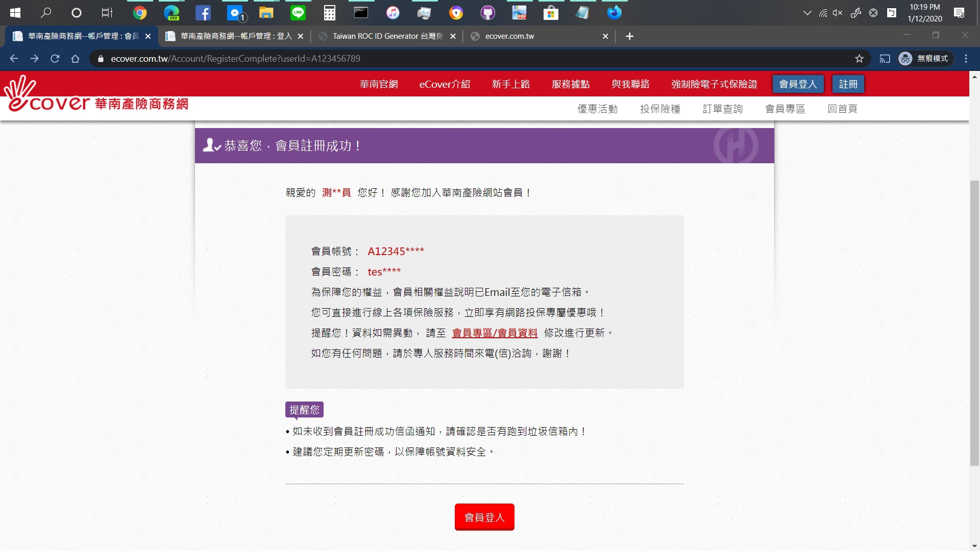Open Firefox from the taskbar

coord(614,13)
